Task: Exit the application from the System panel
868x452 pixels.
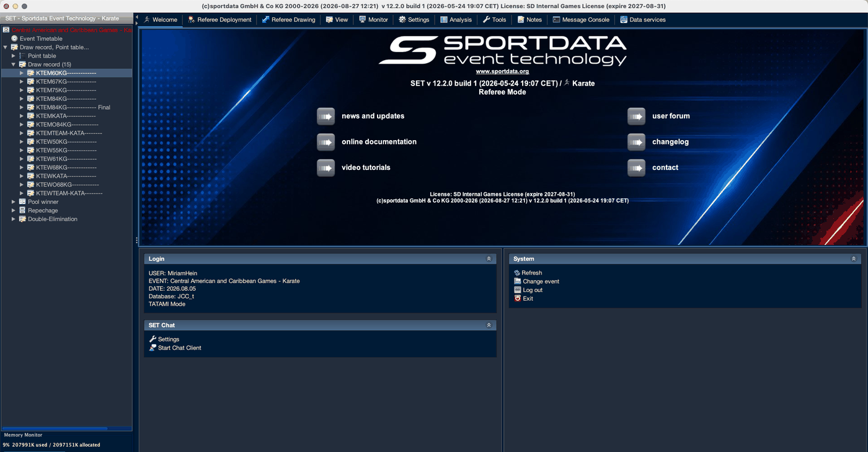Action: click(523, 299)
